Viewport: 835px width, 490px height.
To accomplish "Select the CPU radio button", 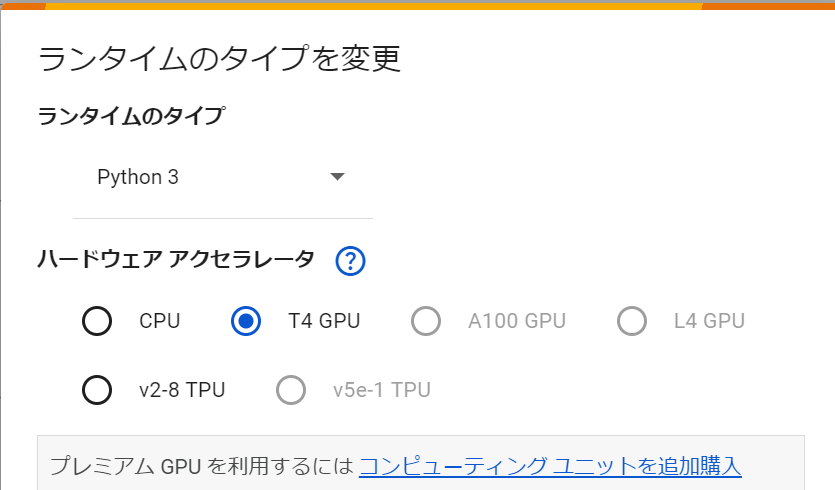I will (97, 321).
